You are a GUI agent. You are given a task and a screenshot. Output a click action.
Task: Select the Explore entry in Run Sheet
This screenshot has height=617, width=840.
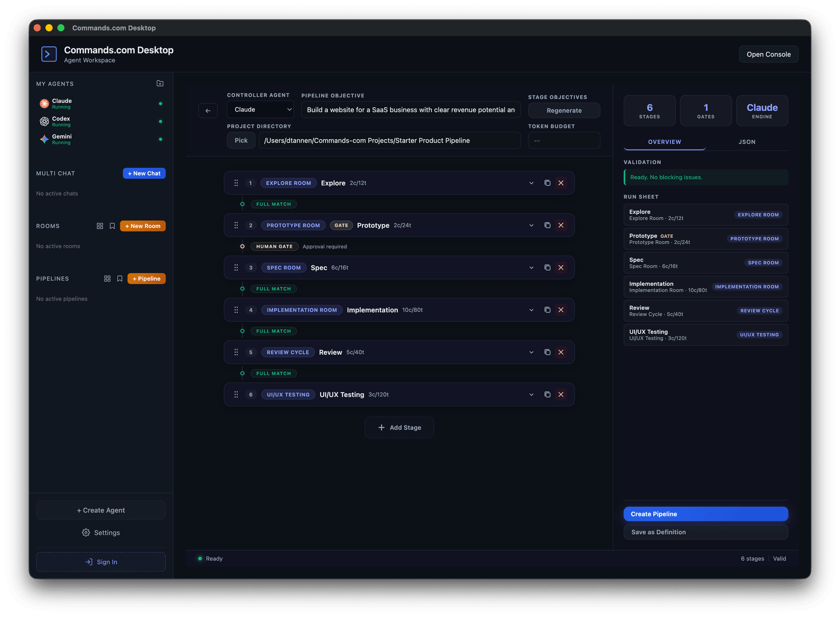coord(705,215)
